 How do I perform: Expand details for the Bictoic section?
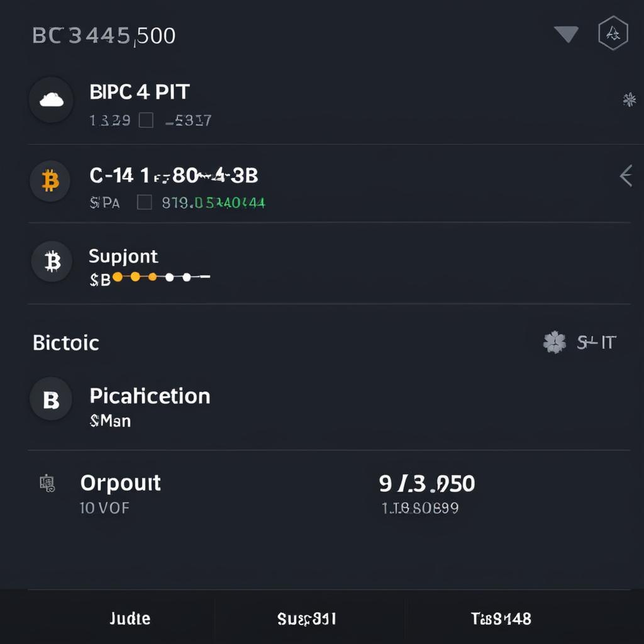click(65, 342)
